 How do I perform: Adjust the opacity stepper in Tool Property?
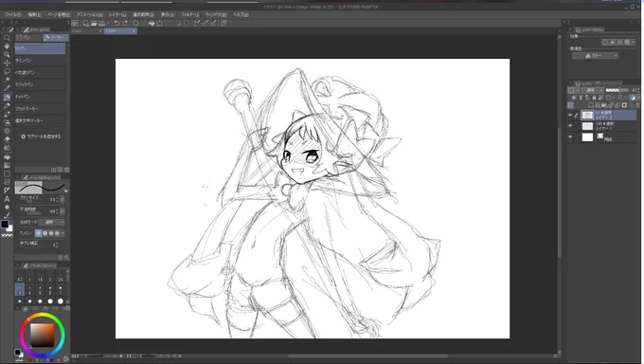tap(57, 211)
